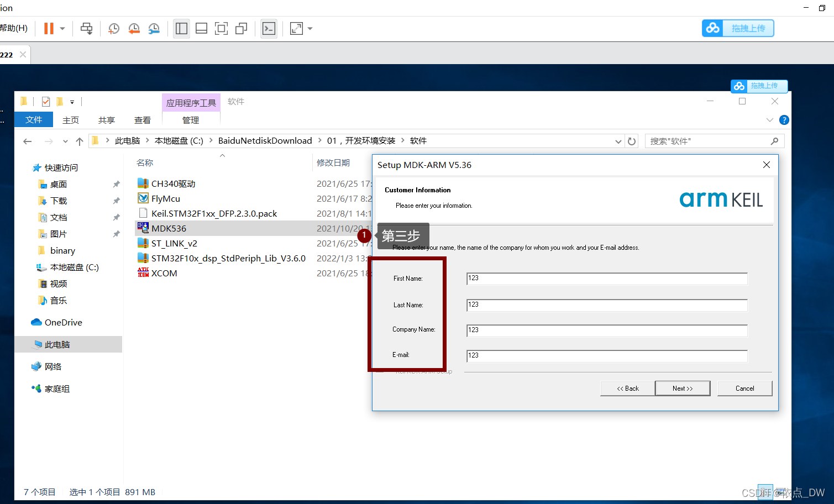Click the search magnifier icon
834x504 pixels.
774,141
